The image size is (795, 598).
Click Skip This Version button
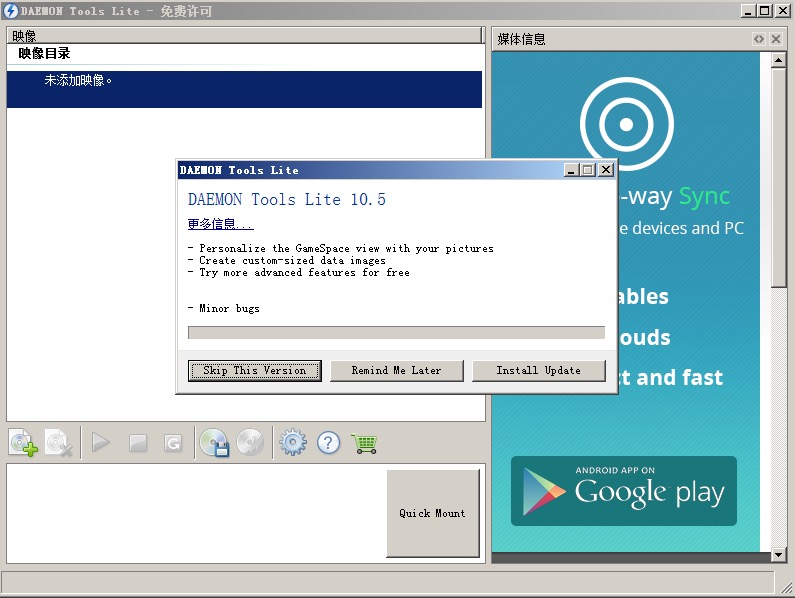254,370
